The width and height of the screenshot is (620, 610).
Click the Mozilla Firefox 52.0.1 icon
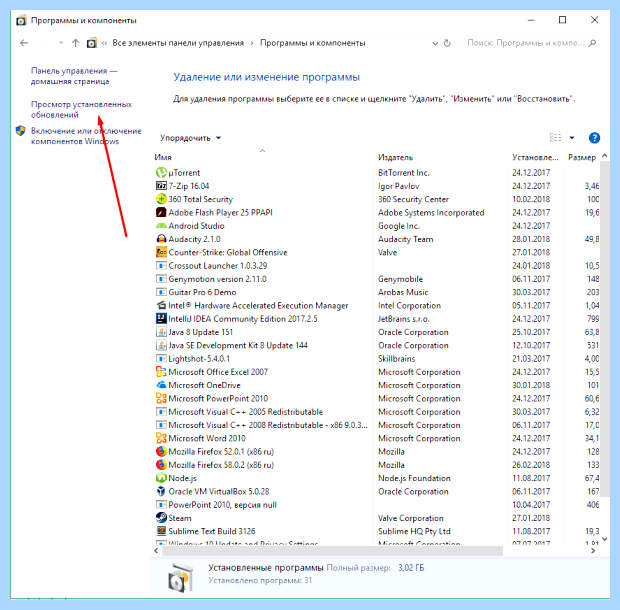[161, 451]
